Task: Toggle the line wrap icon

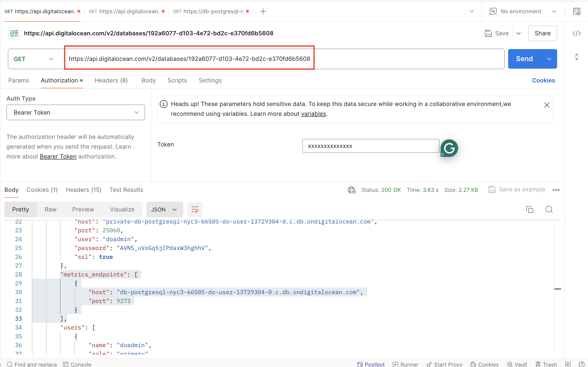Action: [195, 210]
